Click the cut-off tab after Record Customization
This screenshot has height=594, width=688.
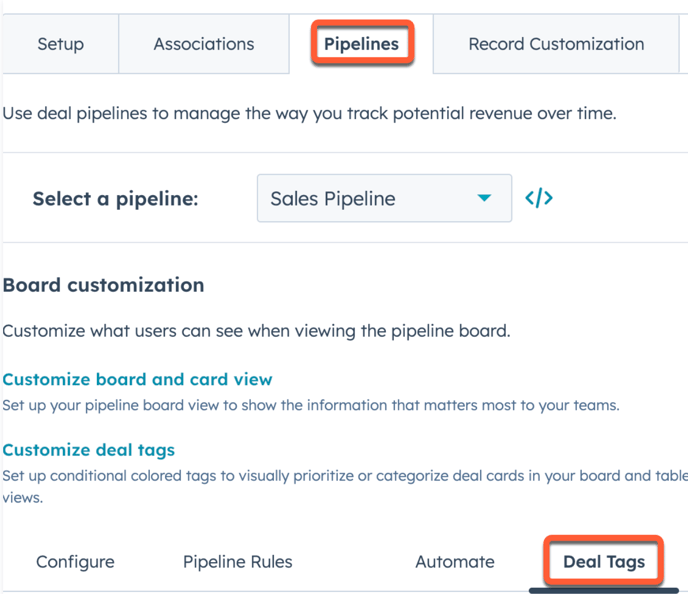click(684, 44)
